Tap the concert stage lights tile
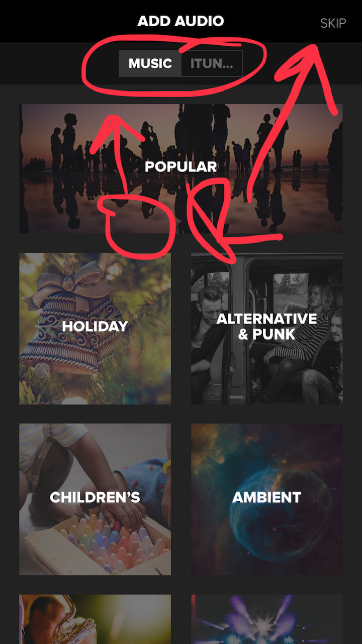This screenshot has height=644, width=362. [x=267, y=619]
